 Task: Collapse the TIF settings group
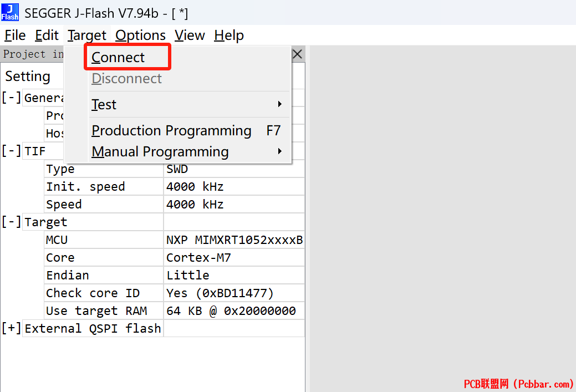11,151
